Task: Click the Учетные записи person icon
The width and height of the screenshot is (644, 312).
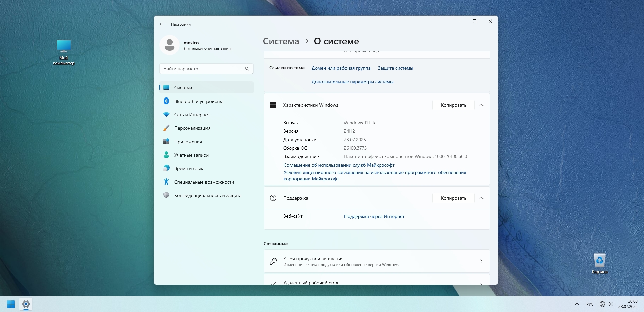Action: (x=166, y=155)
